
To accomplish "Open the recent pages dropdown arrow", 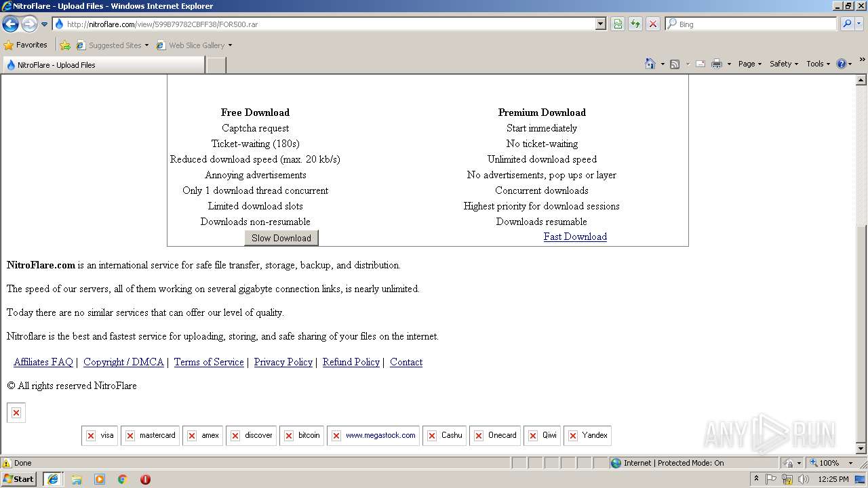I will pos(45,24).
